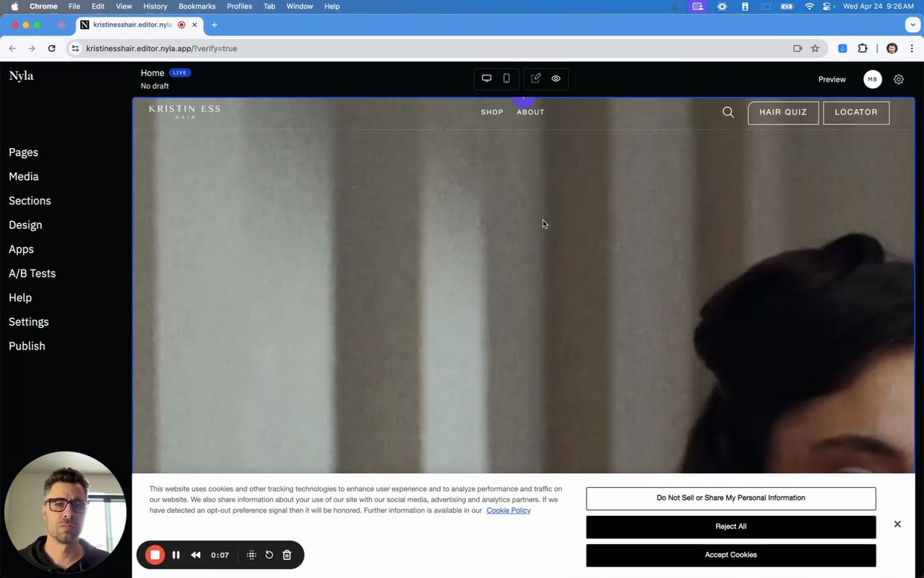This screenshot has height=578, width=924.
Task: Click the browser back arrow
Action: [x=12, y=48]
